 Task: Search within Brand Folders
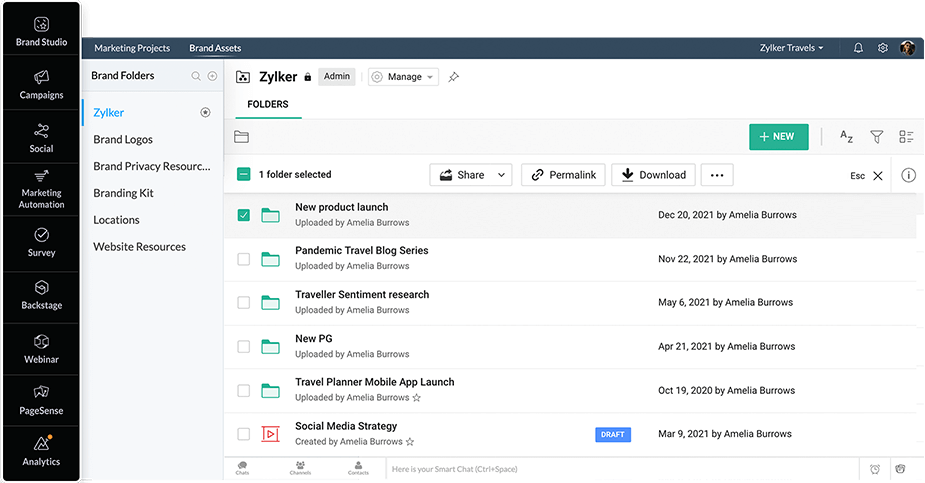(196, 76)
